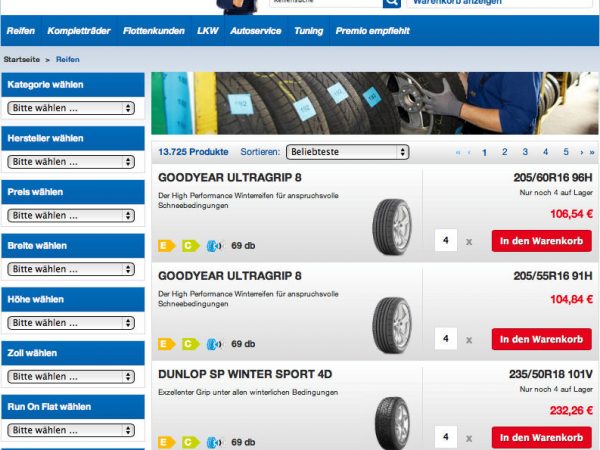The height and width of the screenshot is (450, 600).
Task: Go to previous page single arrow
Action: point(469,152)
